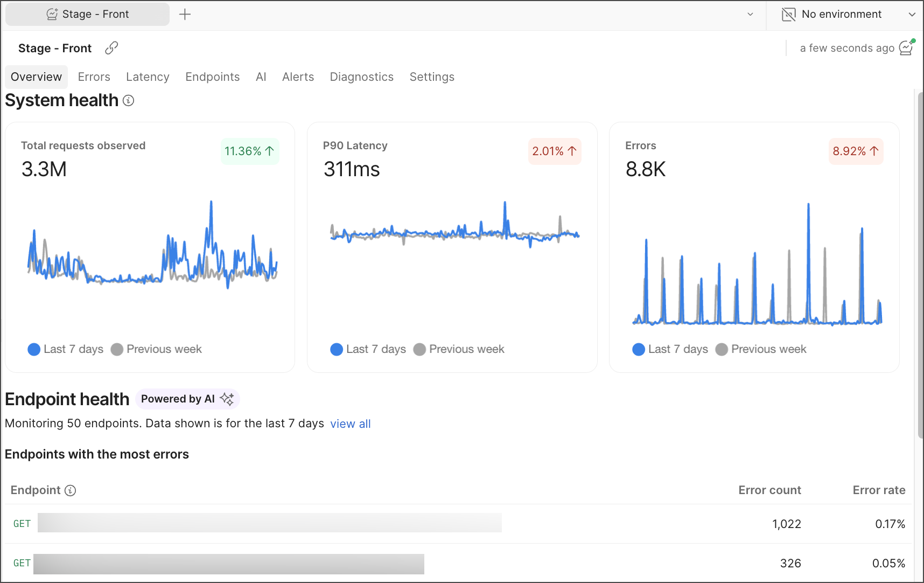Open the tab list chevron dropdown
Screen dimensions: 924x583
(750, 15)
